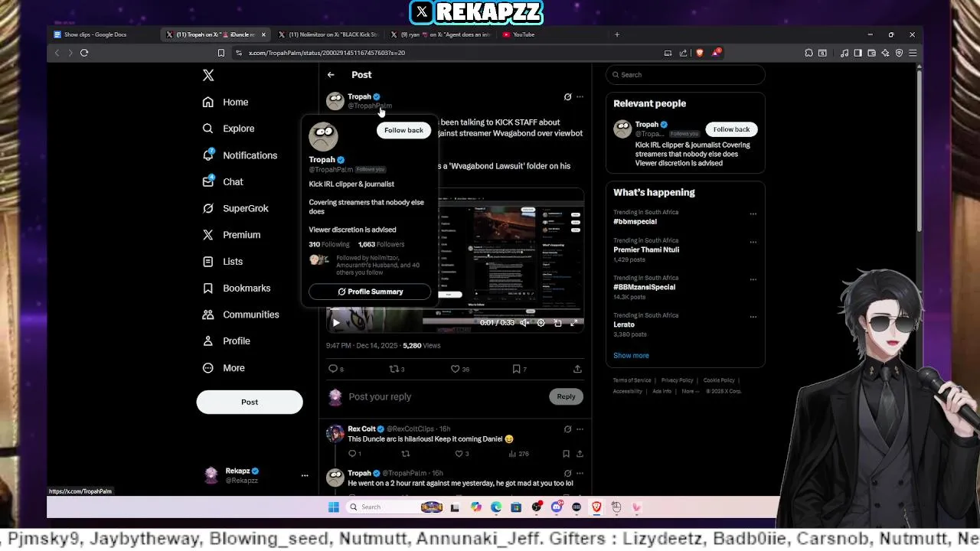Bookmark Rex Colt's reply
This screenshot has height=551, width=980.
click(x=566, y=454)
